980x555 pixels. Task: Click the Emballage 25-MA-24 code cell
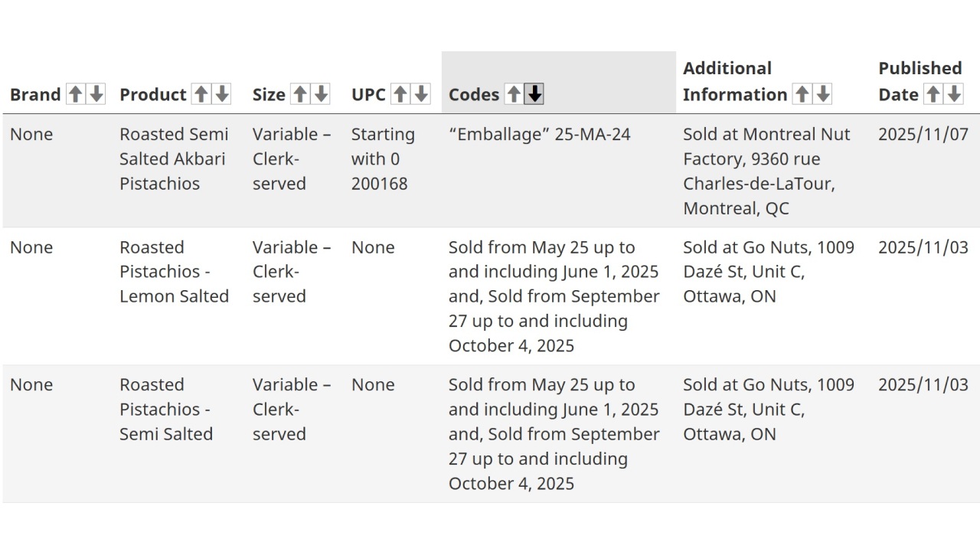[x=540, y=134]
